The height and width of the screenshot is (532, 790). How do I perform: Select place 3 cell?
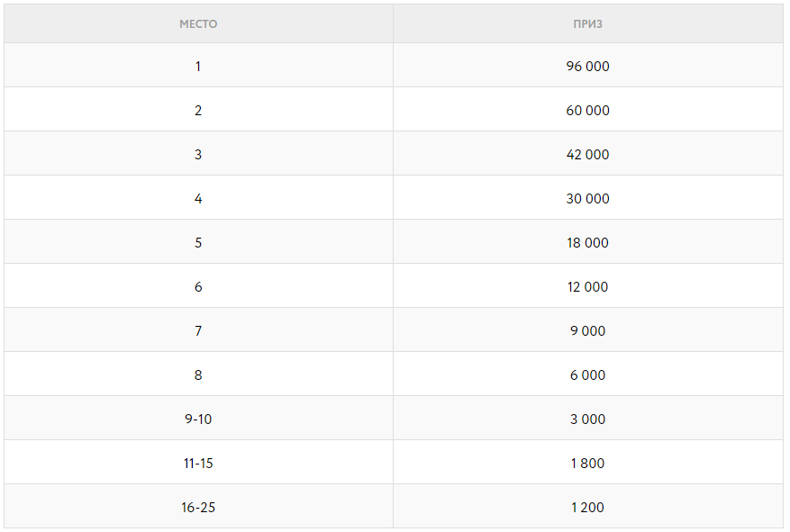[x=198, y=155]
